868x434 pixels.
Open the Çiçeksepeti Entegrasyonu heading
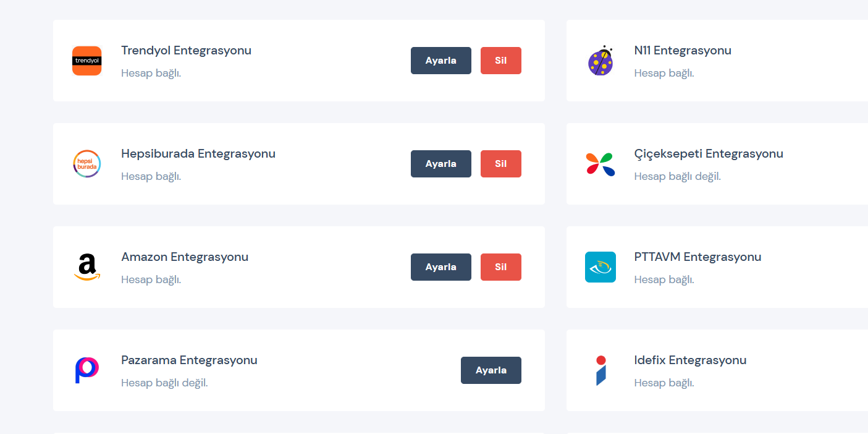point(708,154)
